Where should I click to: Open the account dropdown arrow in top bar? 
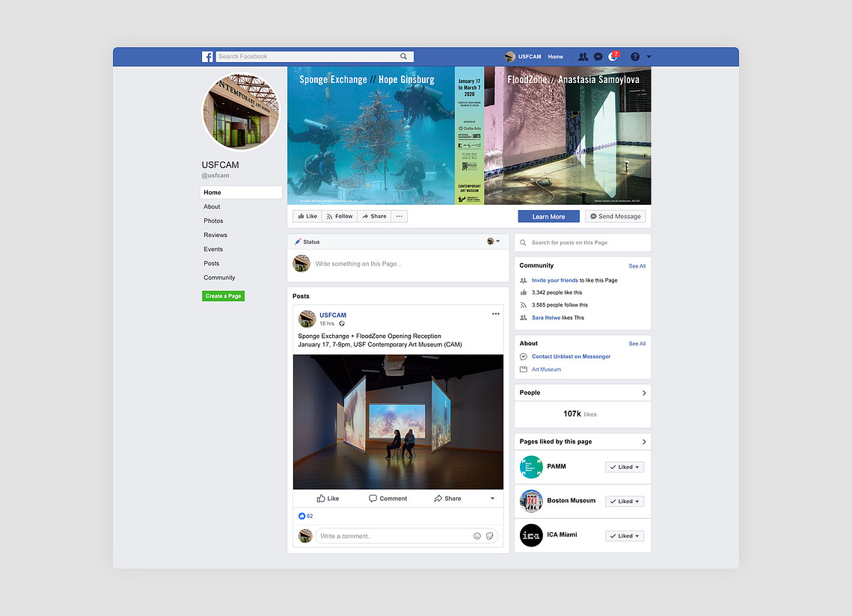tap(649, 57)
